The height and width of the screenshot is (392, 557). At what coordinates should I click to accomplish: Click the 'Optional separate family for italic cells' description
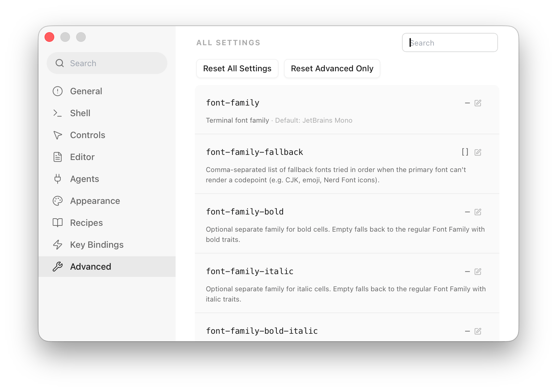[346, 294]
